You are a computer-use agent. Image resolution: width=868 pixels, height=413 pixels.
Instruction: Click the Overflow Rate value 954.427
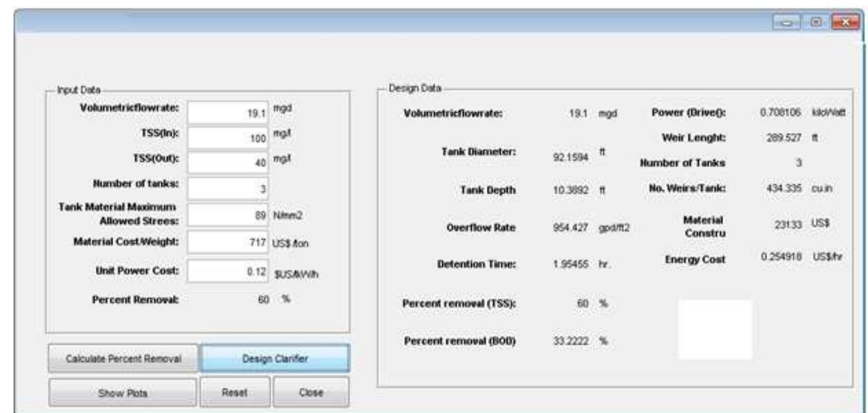point(571,228)
